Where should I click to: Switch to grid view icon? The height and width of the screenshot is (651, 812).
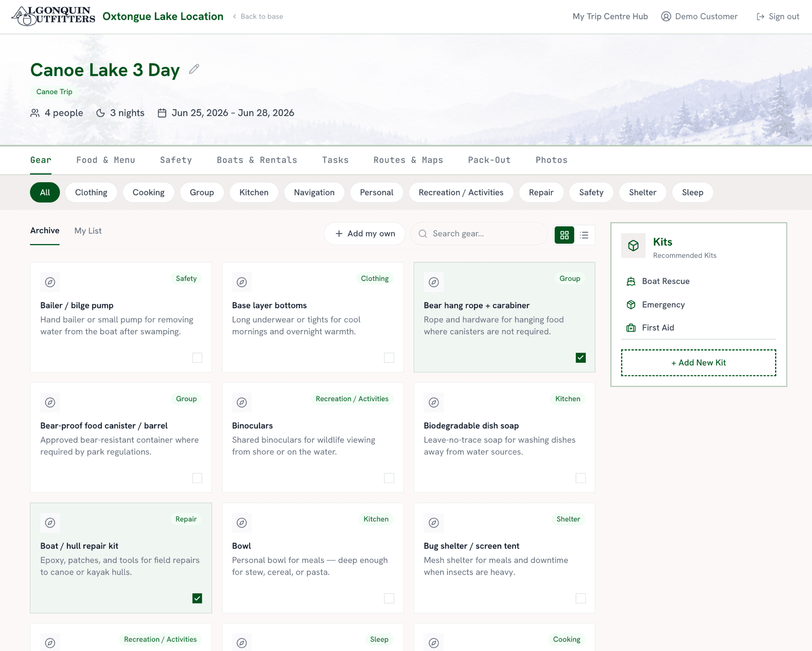pos(564,235)
